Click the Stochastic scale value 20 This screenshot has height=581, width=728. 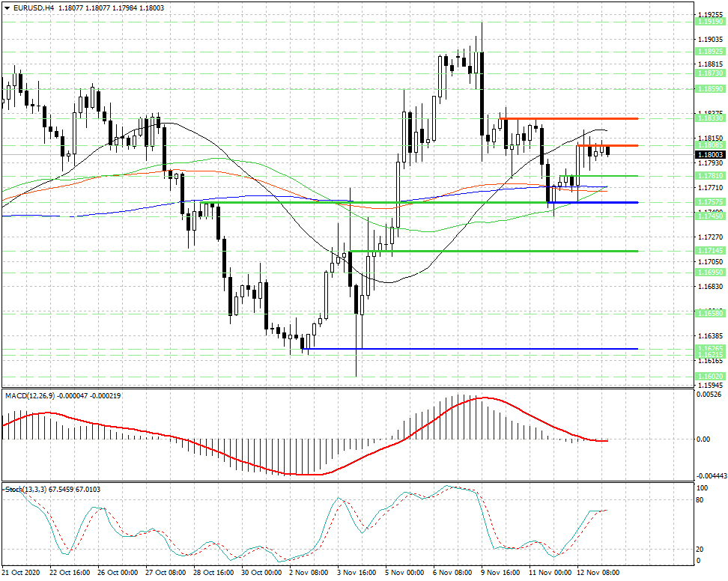coord(700,550)
